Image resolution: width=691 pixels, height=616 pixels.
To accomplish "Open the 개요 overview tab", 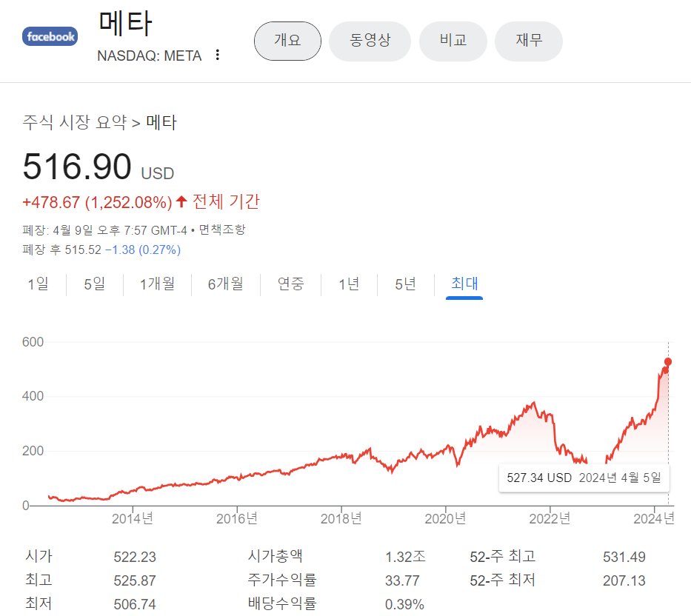I will click(287, 41).
